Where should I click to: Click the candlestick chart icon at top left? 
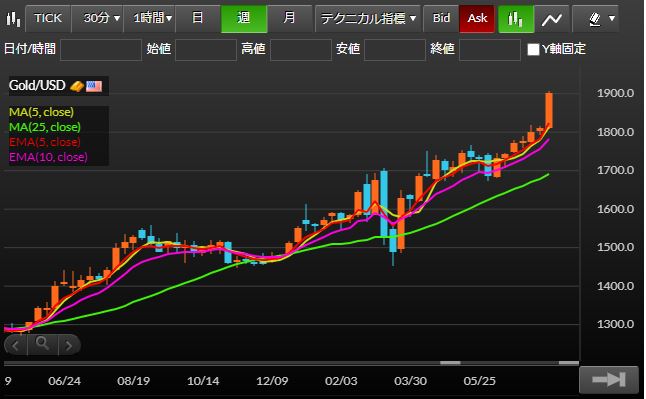(x=13, y=19)
